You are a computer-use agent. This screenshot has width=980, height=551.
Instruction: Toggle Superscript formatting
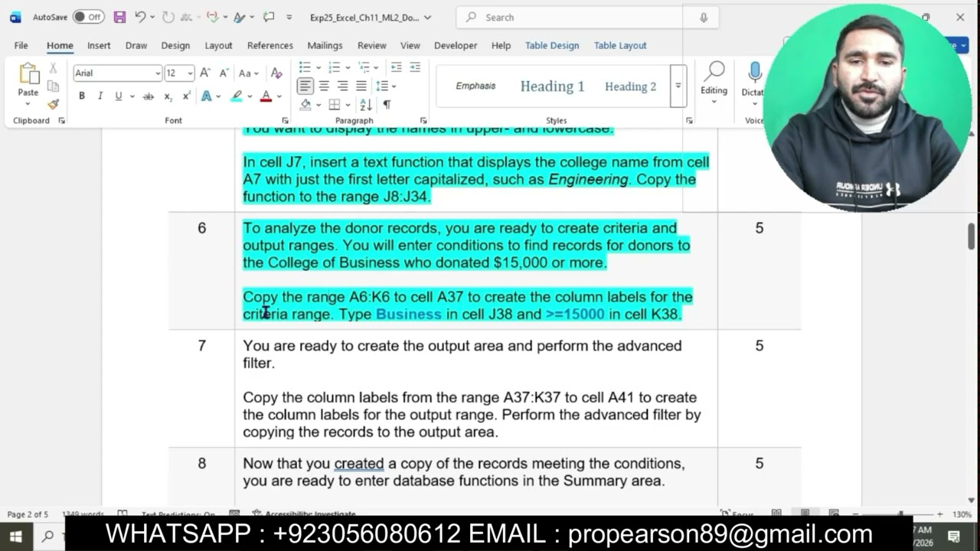(x=186, y=96)
